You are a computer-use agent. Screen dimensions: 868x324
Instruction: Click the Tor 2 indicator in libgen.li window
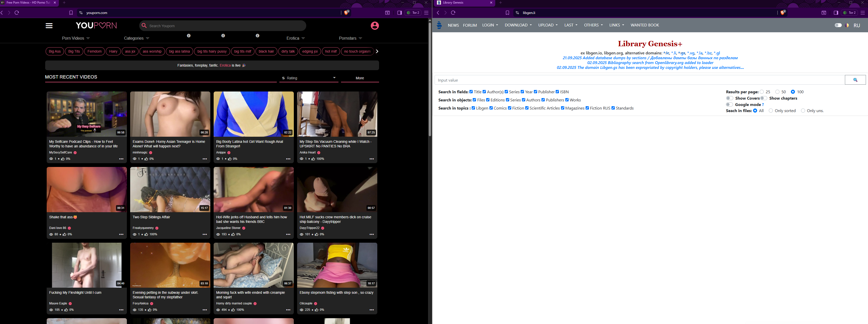click(x=849, y=13)
